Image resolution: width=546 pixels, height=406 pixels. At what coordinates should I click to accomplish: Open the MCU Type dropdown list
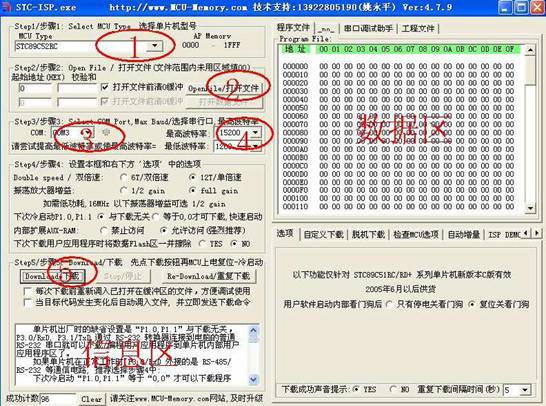point(155,46)
